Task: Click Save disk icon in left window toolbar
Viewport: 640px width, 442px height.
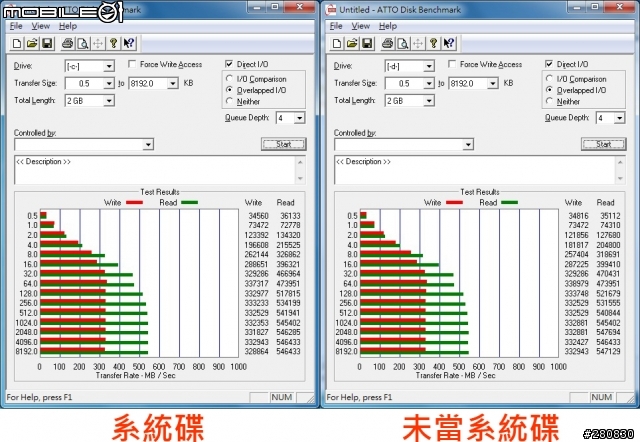Action: pos(47,43)
